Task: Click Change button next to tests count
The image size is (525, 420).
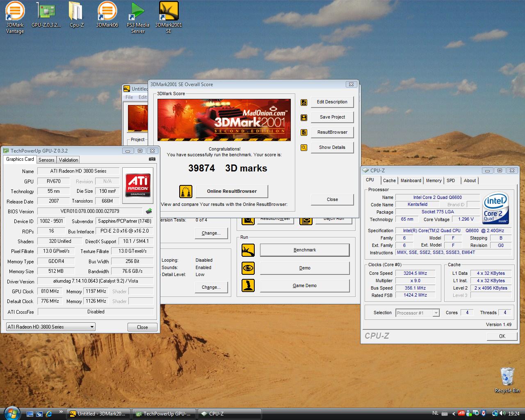Action: point(211,233)
